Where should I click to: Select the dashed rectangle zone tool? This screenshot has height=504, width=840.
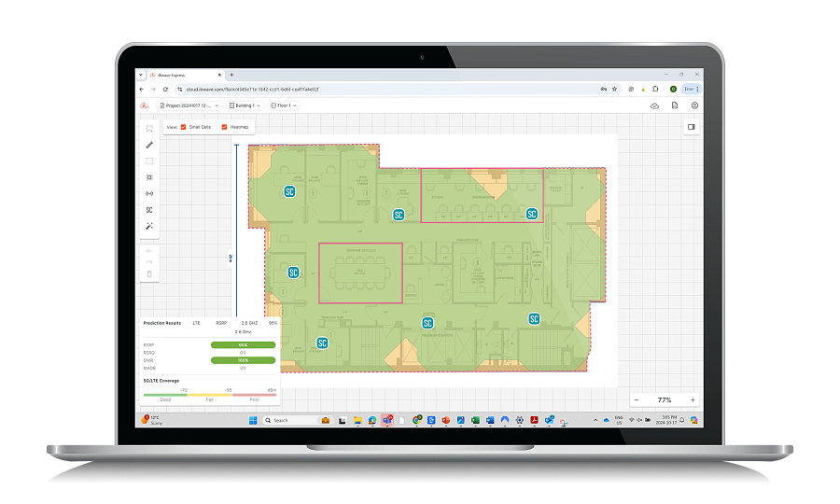pyautogui.click(x=149, y=161)
